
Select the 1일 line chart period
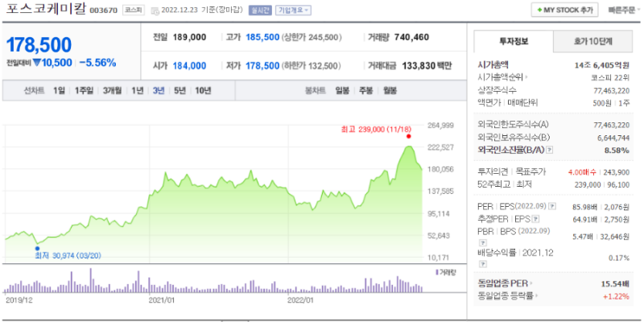59,91
